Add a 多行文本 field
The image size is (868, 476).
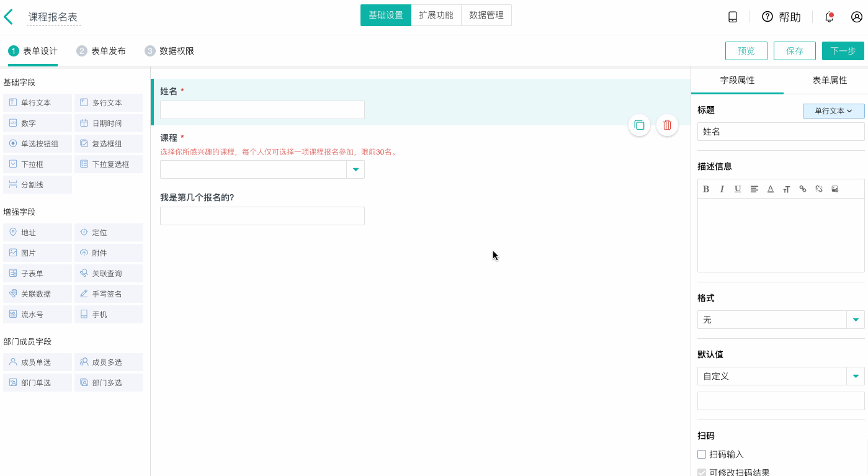click(x=109, y=103)
